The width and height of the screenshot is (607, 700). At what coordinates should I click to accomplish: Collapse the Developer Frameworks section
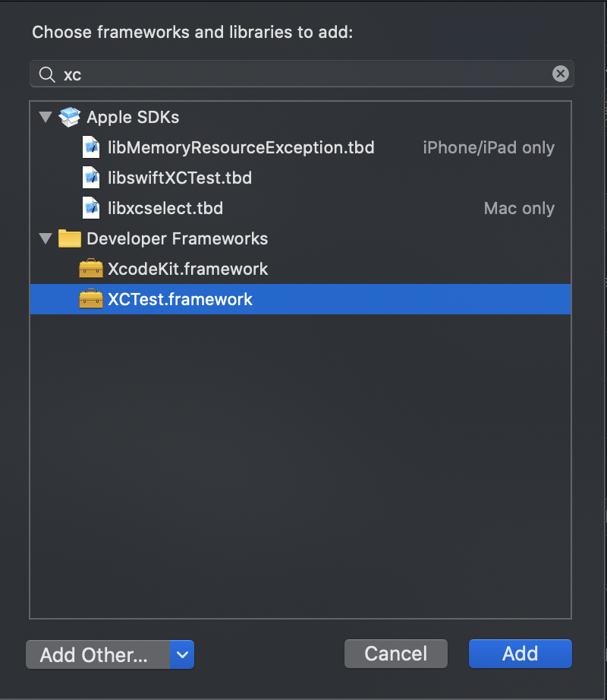tap(46, 238)
